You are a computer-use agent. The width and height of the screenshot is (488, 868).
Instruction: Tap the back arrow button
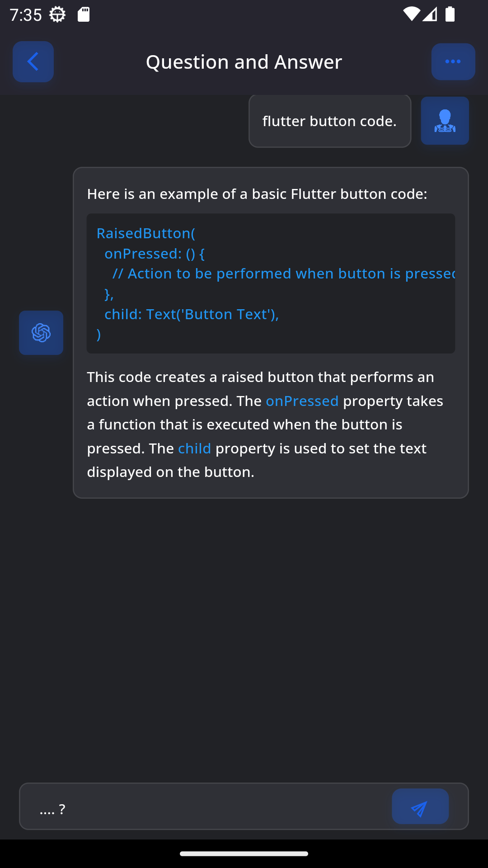tap(33, 62)
